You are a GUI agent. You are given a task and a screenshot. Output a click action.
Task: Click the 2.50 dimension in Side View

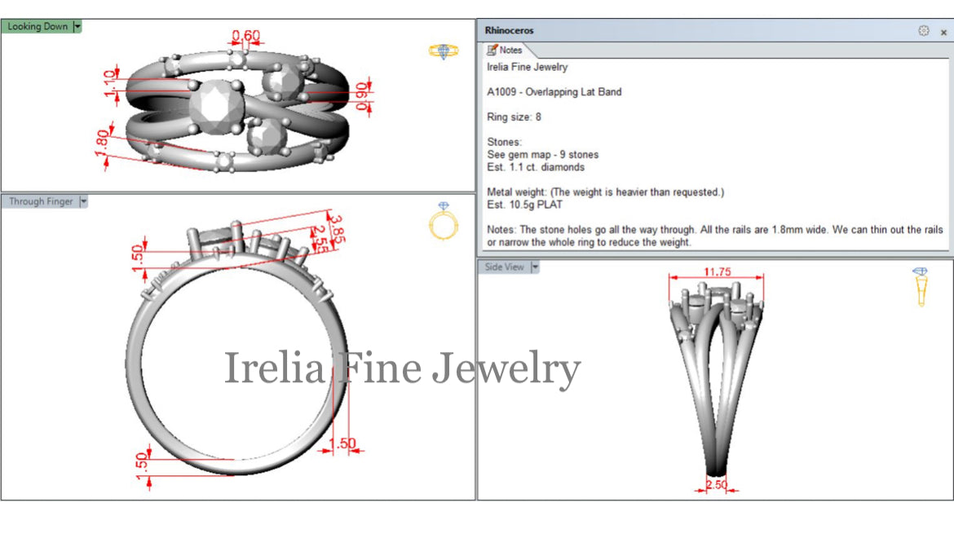click(717, 485)
